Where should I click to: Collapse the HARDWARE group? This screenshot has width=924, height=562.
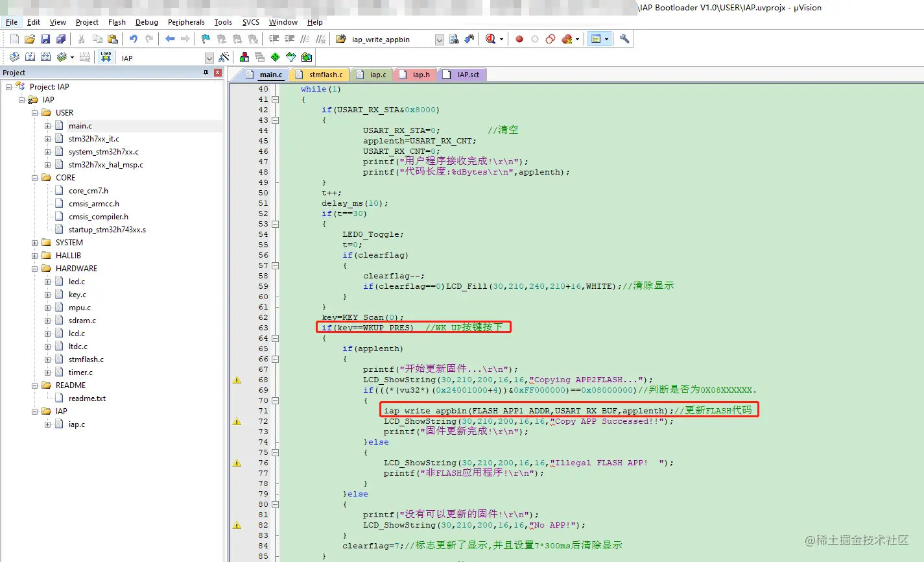[35, 269]
